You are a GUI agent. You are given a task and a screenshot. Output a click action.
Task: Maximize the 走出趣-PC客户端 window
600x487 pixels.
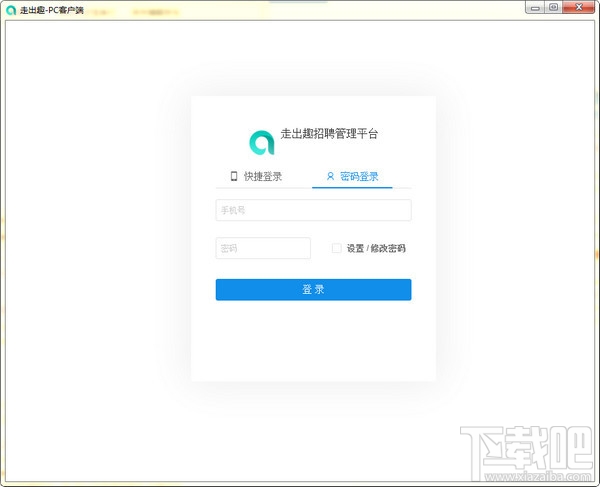tap(553, 7)
